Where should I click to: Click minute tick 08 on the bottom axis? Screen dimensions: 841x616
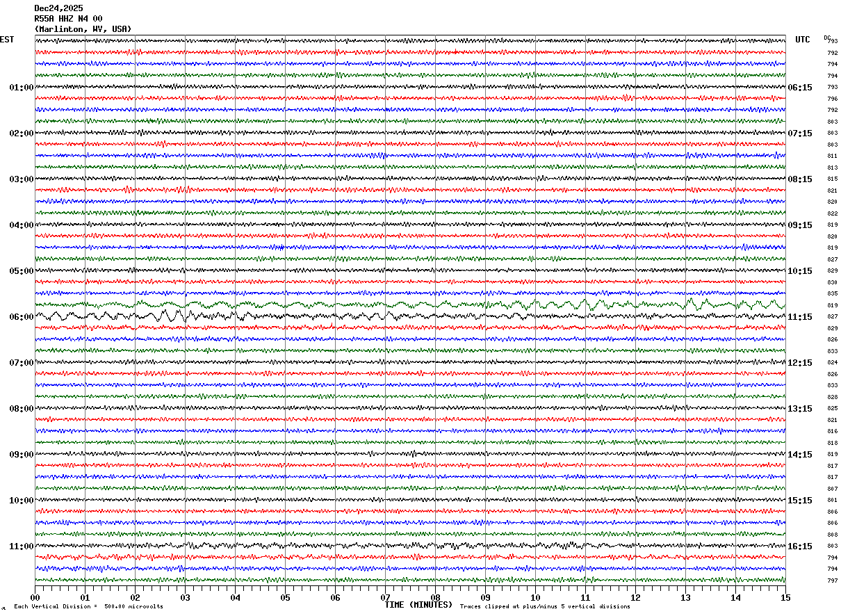pos(435,597)
